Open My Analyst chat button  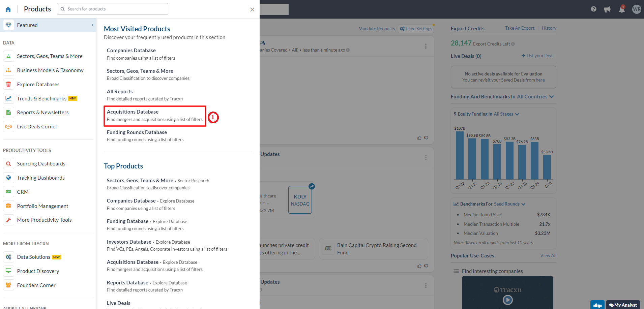[x=623, y=305]
